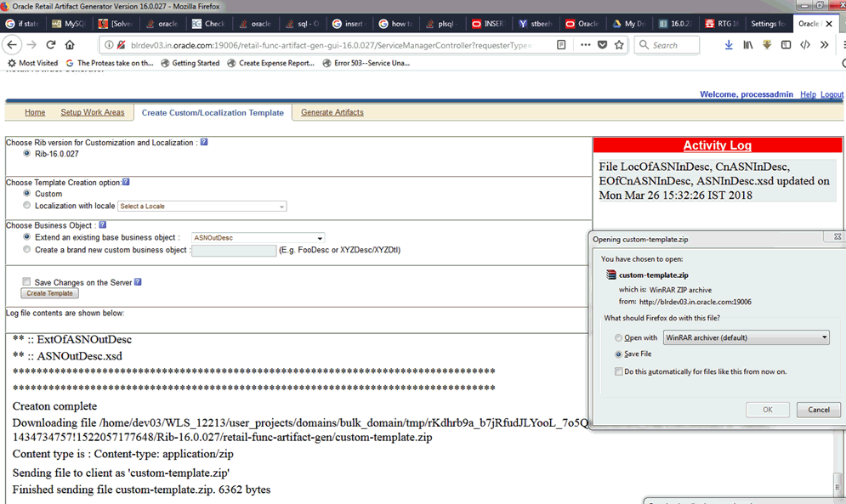The image size is (846, 504).
Task: Switch to the Settings browser tab
Action: click(x=769, y=24)
